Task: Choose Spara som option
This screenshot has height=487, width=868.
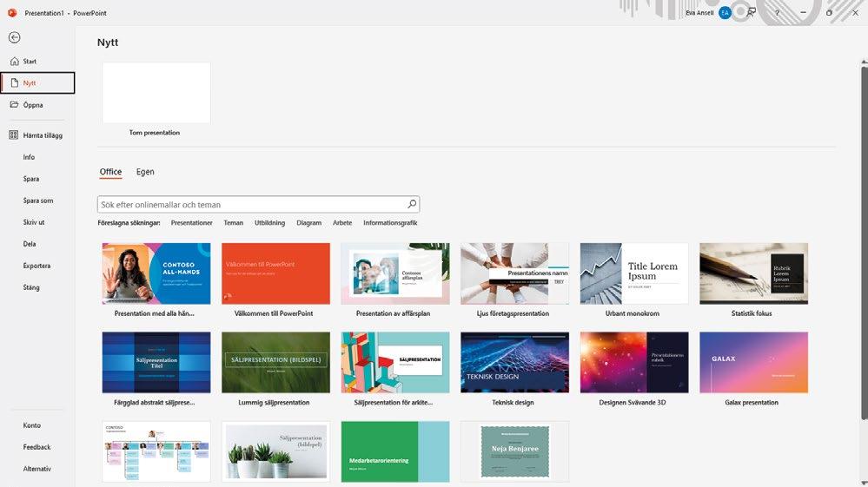Action: [x=37, y=201]
